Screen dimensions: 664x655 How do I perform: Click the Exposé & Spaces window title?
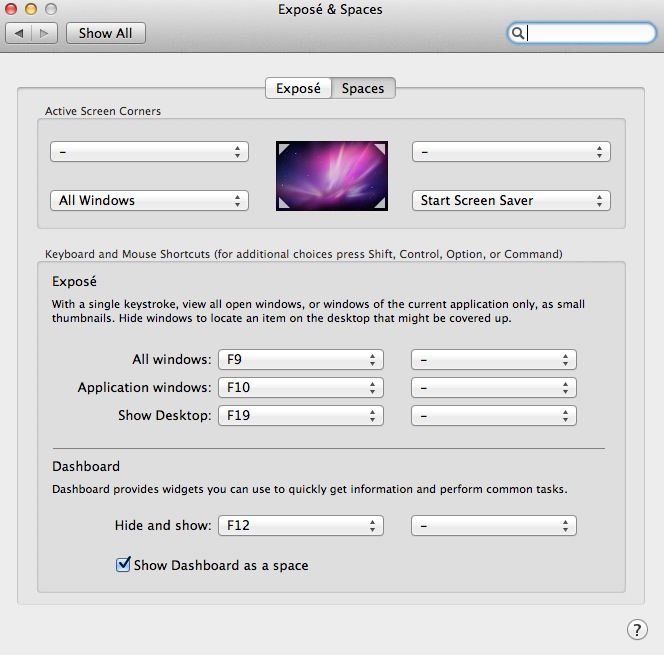tap(330, 9)
